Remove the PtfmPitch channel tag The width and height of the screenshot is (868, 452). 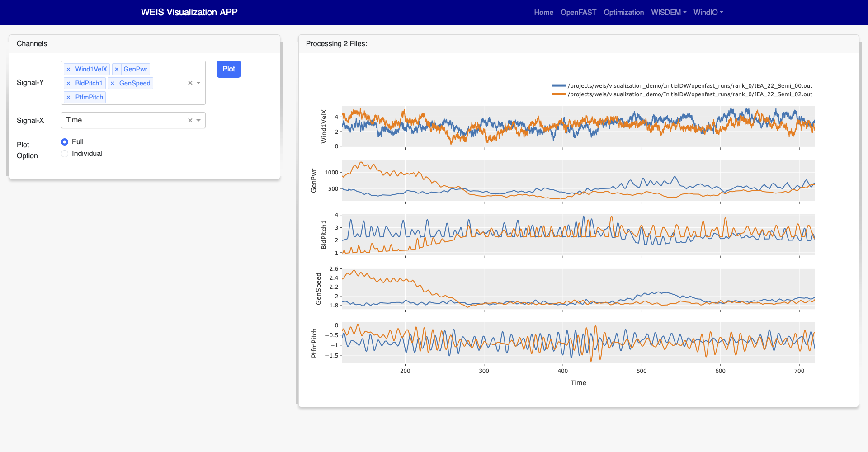pyautogui.click(x=68, y=97)
